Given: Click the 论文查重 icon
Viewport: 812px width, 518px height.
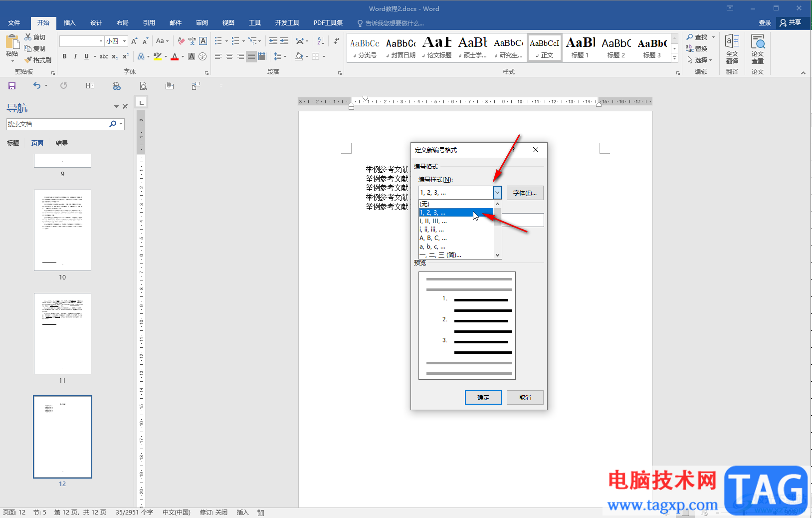Looking at the screenshot, I should pyautogui.click(x=758, y=49).
